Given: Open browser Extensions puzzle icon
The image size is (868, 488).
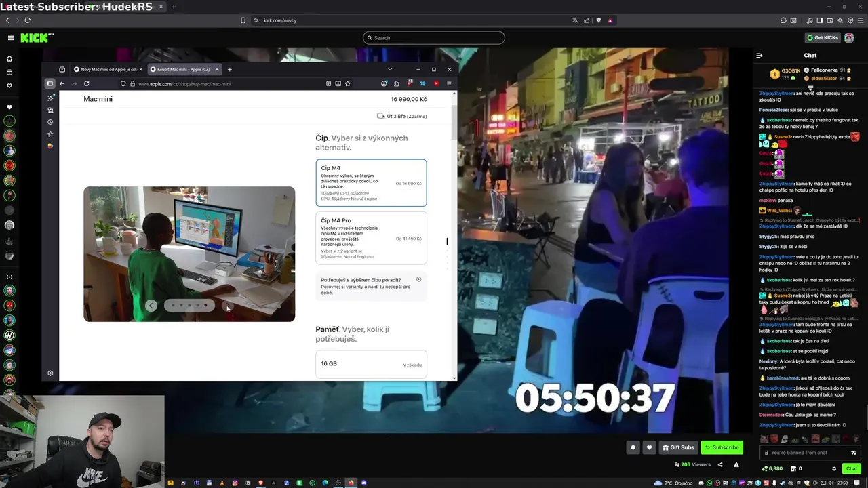Looking at the screenshot, I should [783, 20].
